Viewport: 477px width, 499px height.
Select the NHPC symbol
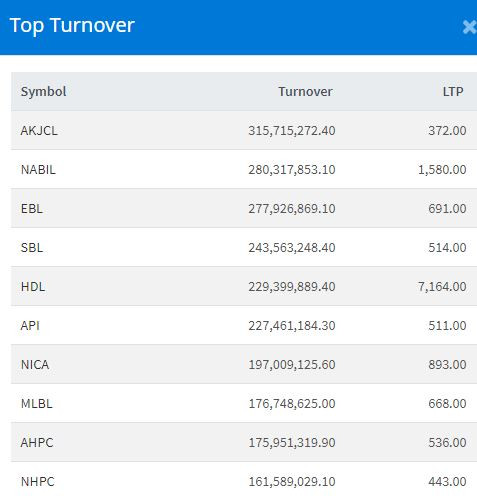37,481
